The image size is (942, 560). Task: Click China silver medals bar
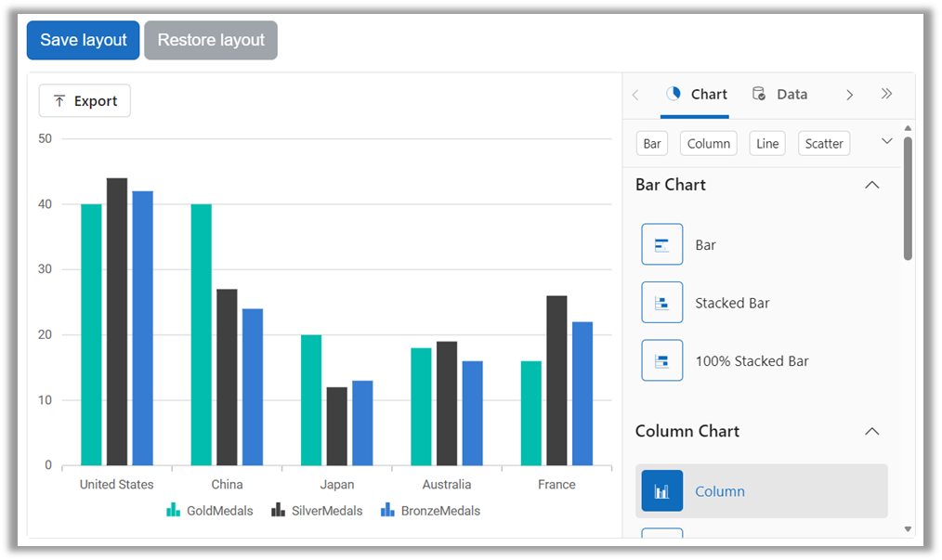227,377
